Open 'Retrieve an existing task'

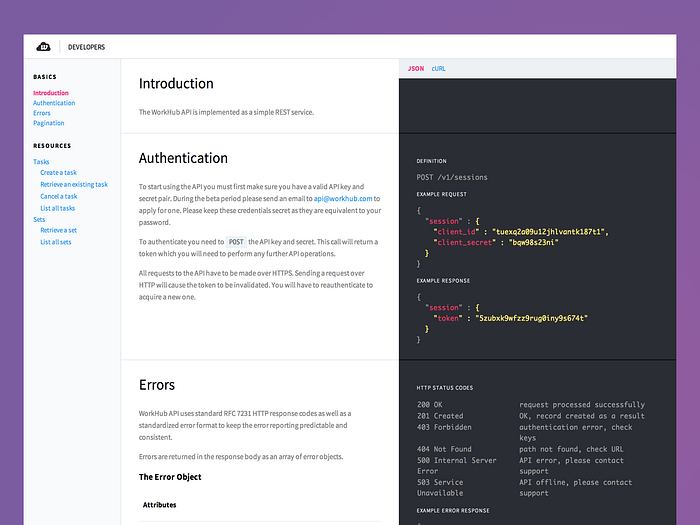point(74,184)
